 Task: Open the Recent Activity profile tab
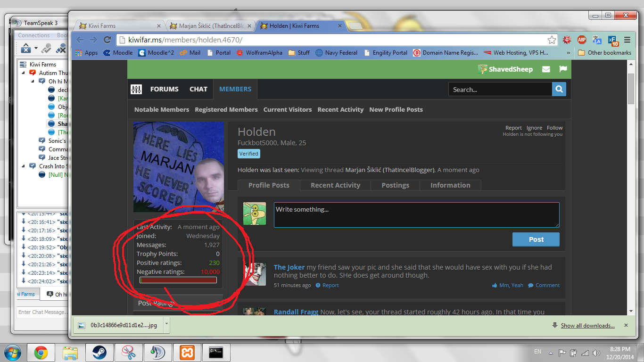[335, 185]
